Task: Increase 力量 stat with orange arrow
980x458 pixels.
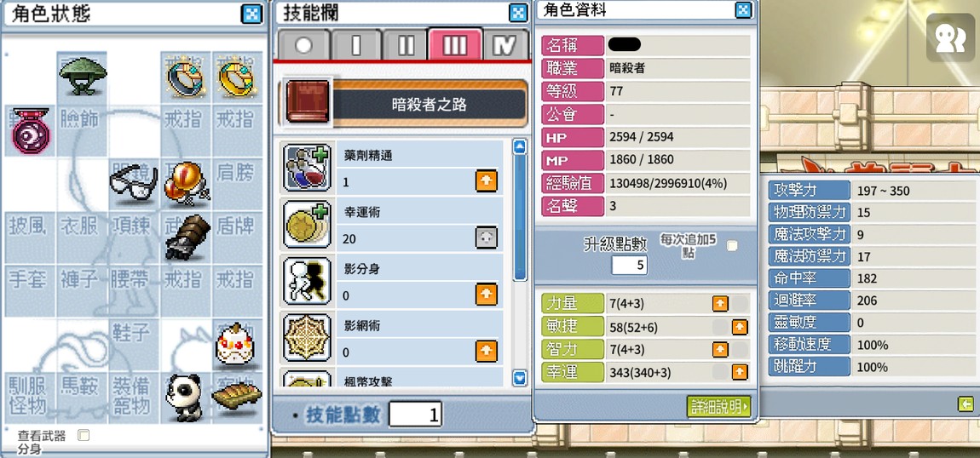Action: [x=720, y=304]
